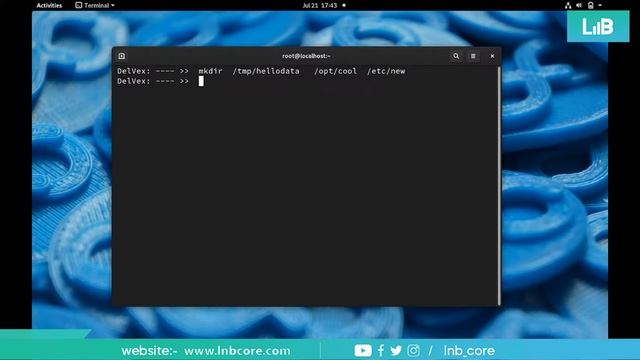Click the mkdir command text
Image resolution: width=640 pixels, height=360 pixels.
pyautogui.click(x=210, y=71)
